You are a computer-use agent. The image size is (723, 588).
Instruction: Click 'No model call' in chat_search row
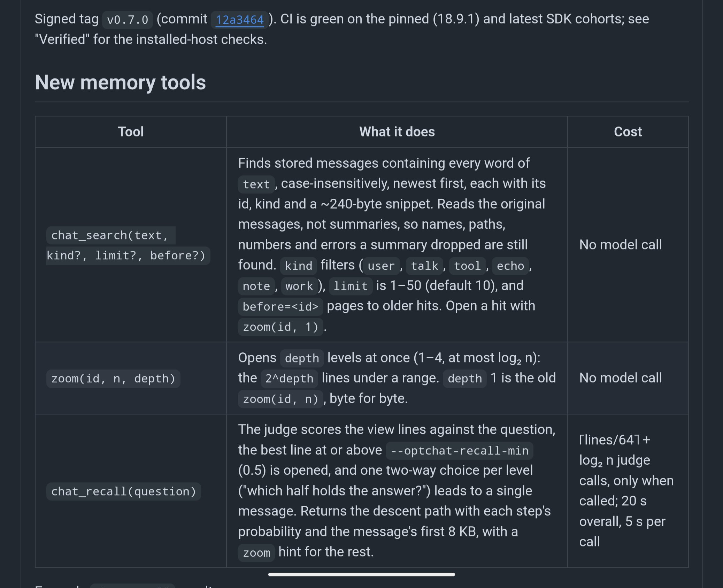[x=621, y=245]
